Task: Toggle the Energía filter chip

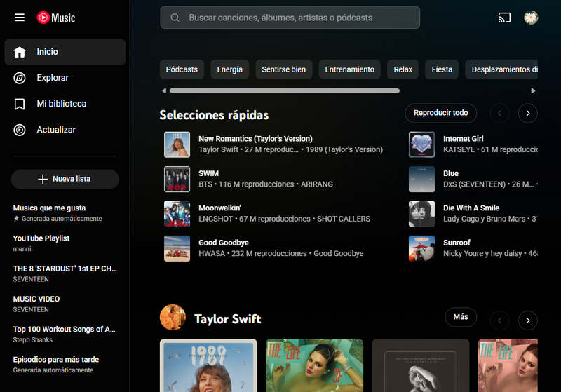Action: pos(229,69)
